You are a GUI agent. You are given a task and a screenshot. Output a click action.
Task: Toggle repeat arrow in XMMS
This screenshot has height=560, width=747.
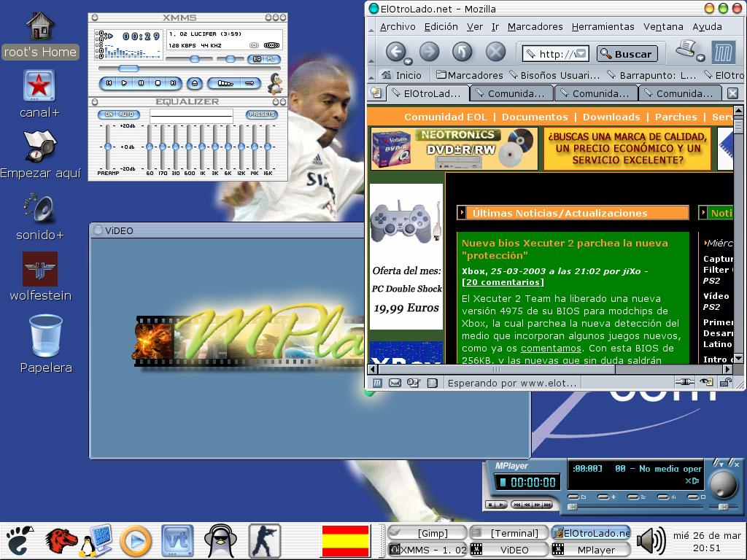[250, 83]
